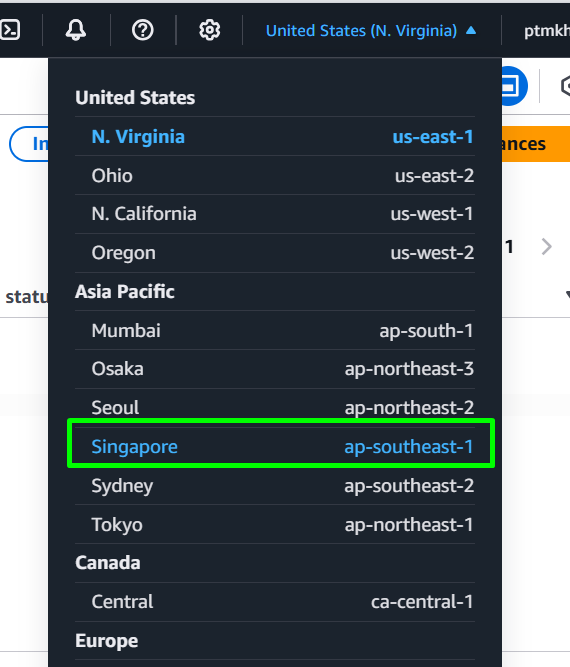
Task: Switch to Singapore ap-southeast-1 region
Action: point(275,447)
